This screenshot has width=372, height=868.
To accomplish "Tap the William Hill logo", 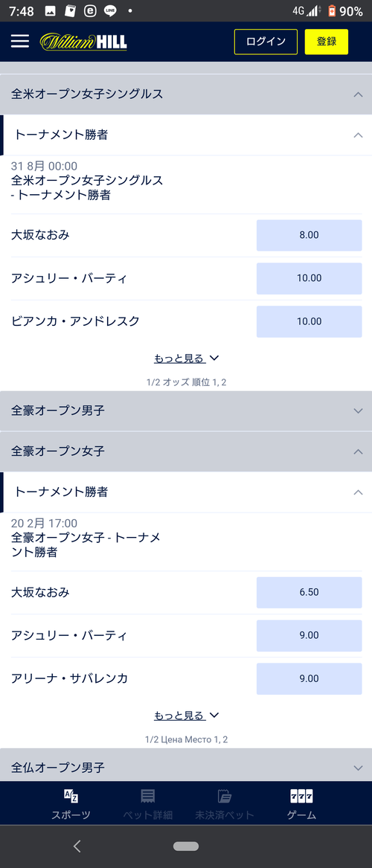I will pos(83,42).
